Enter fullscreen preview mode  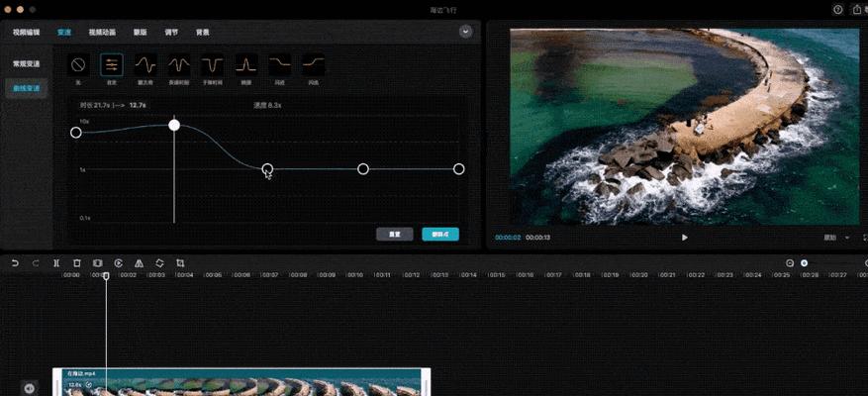[865, 237]
